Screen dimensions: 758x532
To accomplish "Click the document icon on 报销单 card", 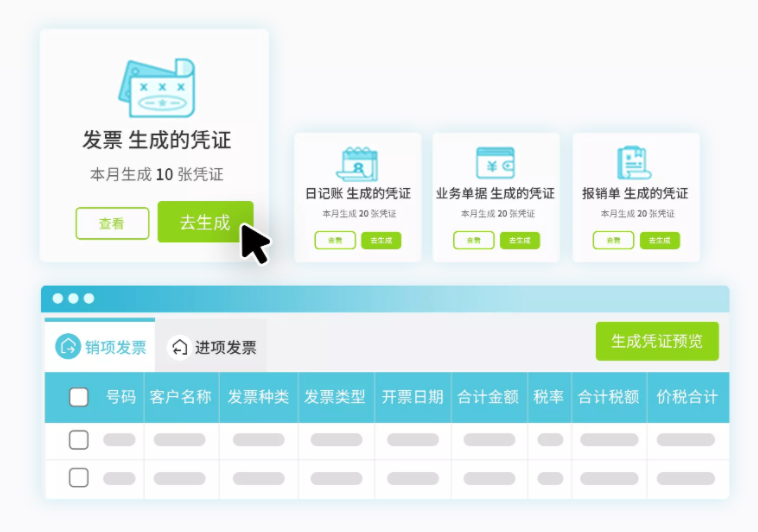I will click(x=634, y=163).
